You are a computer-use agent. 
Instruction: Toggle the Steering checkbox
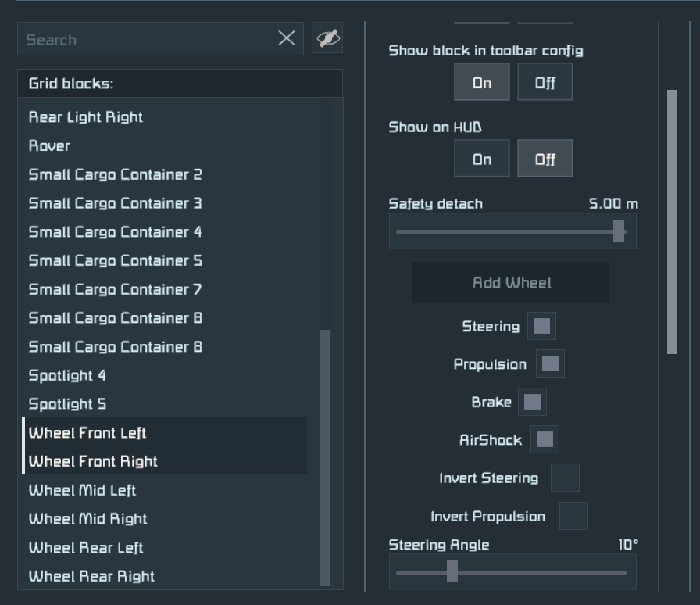pyautogui.click(x=541, y=326)
